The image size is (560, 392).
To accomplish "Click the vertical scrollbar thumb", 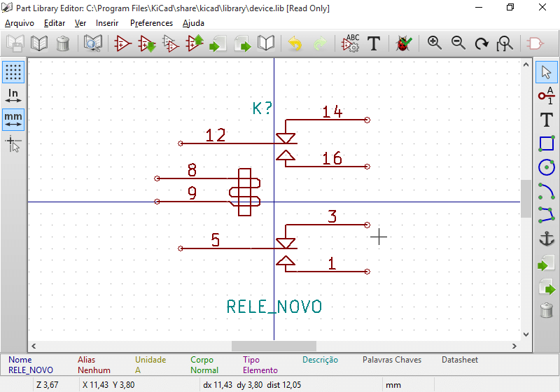I will click(525, 198).
